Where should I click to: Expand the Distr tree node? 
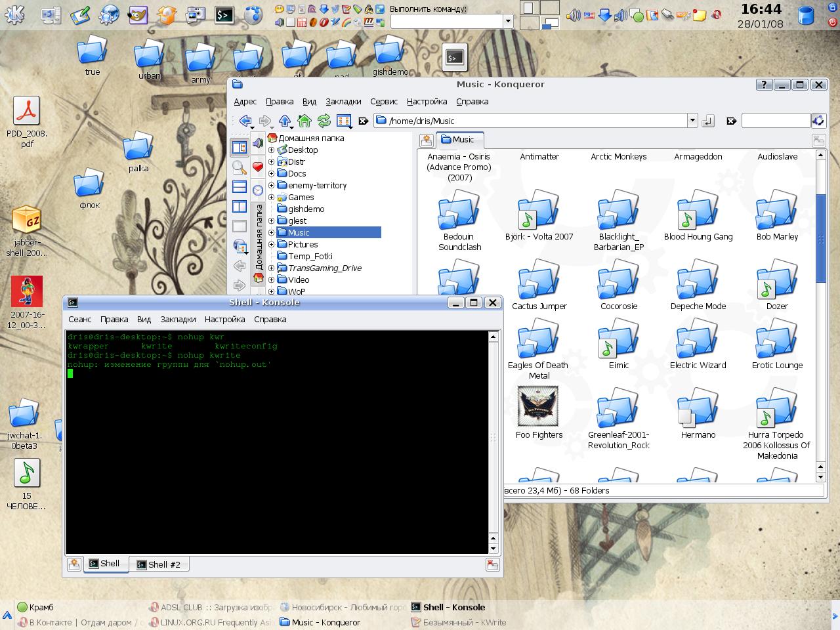271,161
